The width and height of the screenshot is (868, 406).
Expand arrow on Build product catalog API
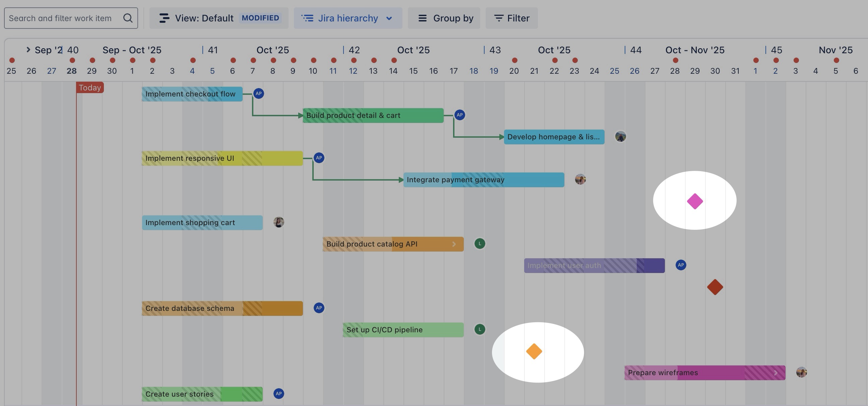tap(454, 244)
